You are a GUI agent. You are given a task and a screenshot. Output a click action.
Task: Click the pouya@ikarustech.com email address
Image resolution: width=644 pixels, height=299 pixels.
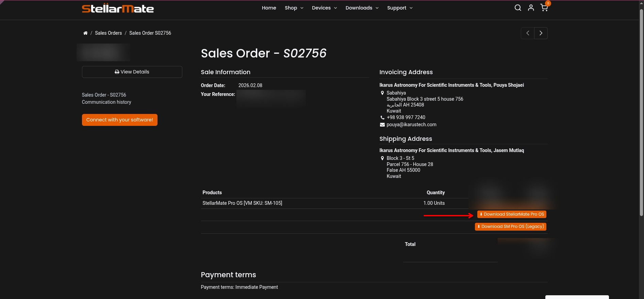[x=411, y=124]
